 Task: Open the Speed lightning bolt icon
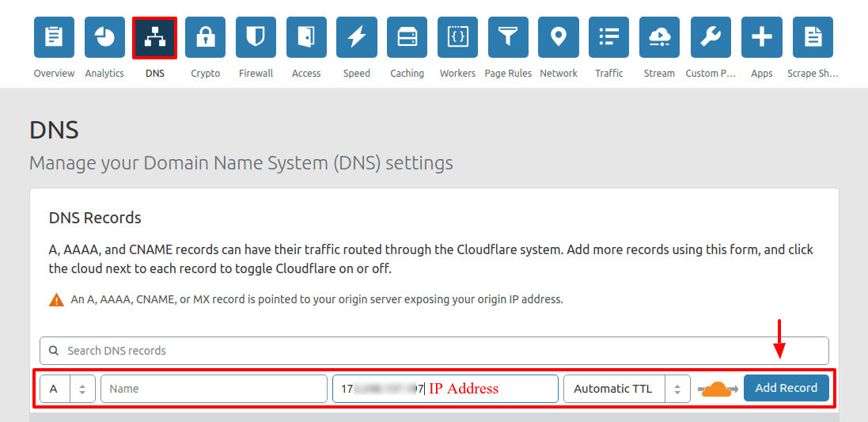357,37
